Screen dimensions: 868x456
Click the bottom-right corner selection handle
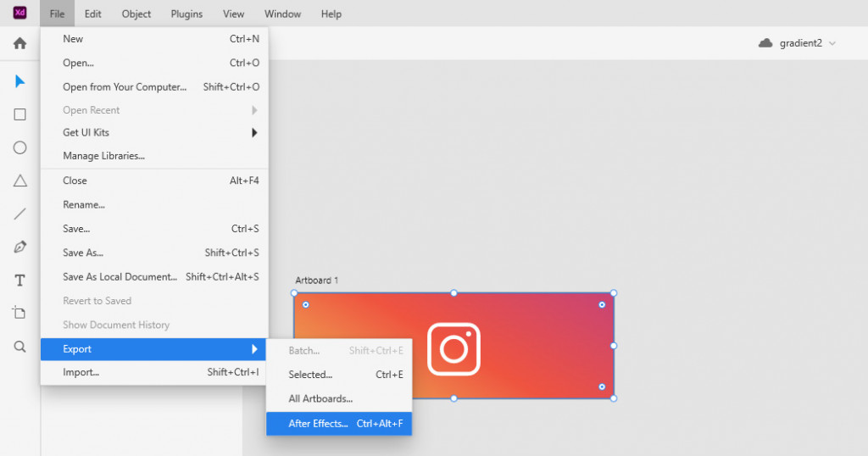pos(614,398)
